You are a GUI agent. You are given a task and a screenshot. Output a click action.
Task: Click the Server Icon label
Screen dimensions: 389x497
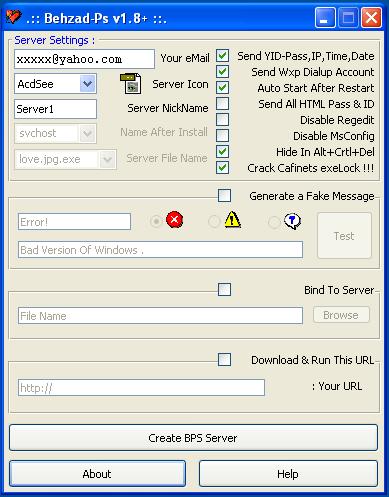pos(180,84)
